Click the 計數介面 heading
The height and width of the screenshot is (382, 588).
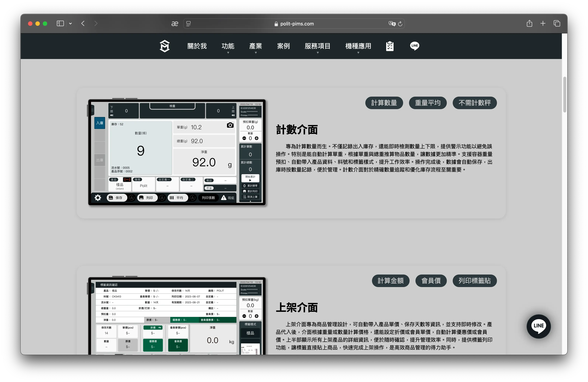click(297, 130)
